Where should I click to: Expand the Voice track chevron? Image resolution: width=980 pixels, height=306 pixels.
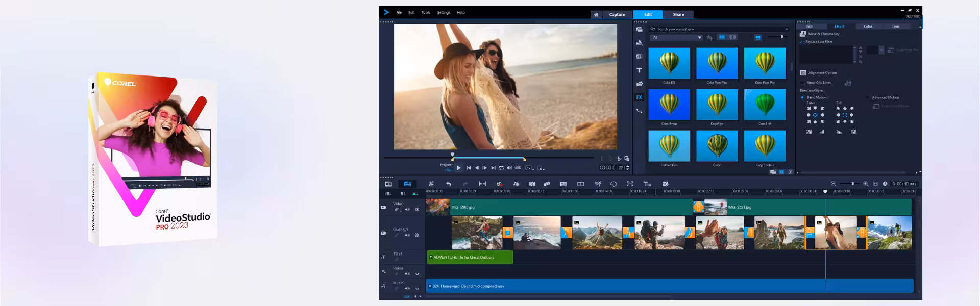[417, 274]
